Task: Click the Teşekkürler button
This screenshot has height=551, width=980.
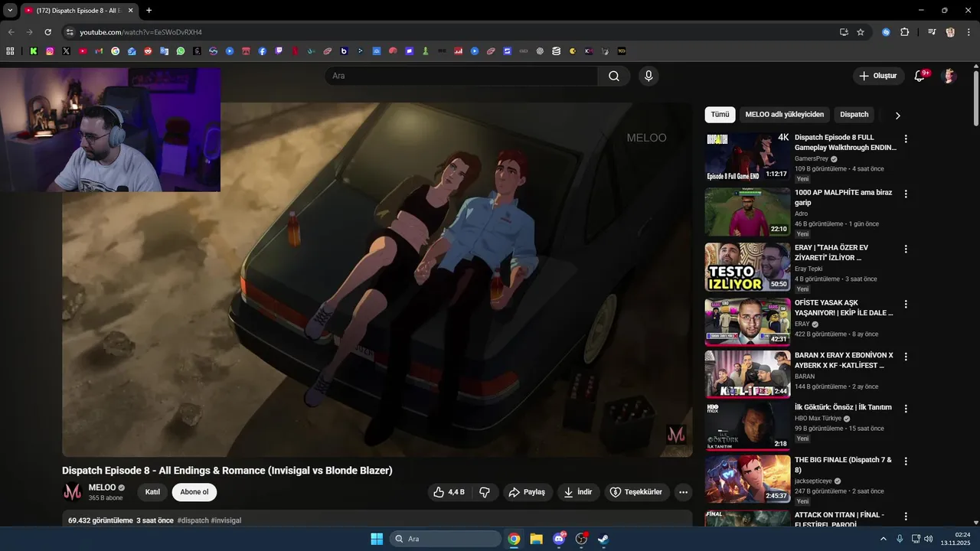Action: [x=637, y=492]
